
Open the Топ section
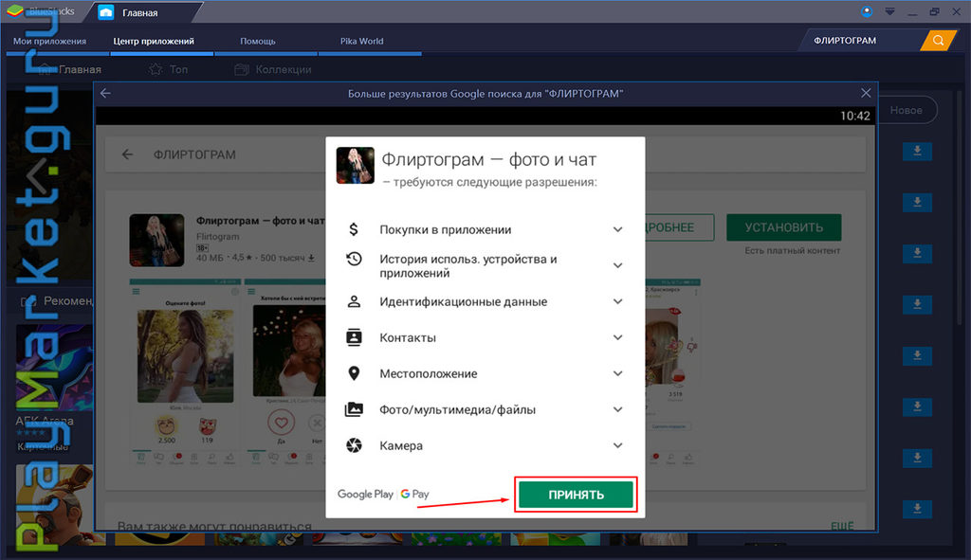coord(169,69)
